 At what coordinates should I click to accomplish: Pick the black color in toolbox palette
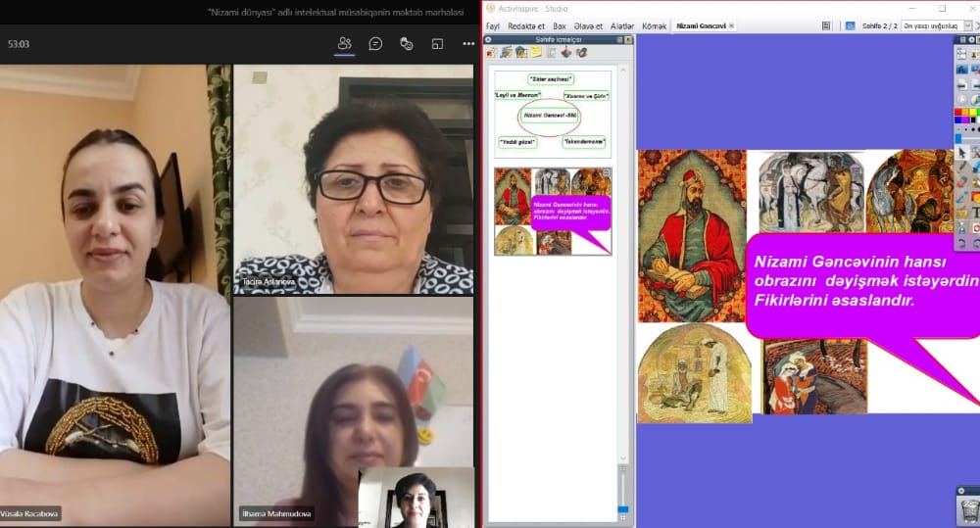[972, 119]
